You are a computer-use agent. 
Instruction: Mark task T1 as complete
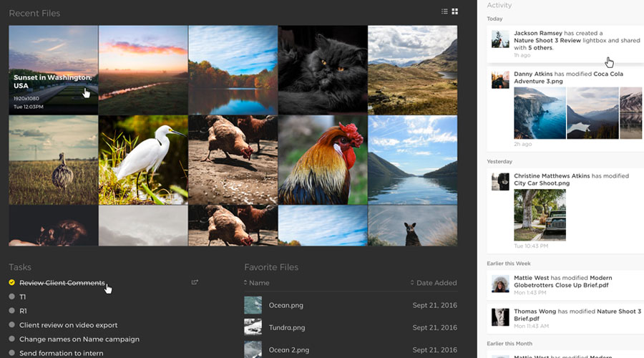click(11, 296)
